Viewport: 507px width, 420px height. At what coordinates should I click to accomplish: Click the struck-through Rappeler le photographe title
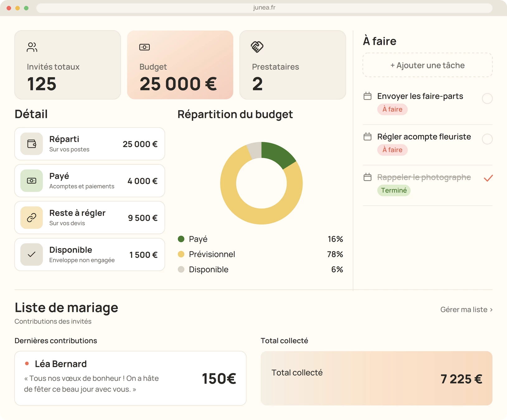pos(424,177)
